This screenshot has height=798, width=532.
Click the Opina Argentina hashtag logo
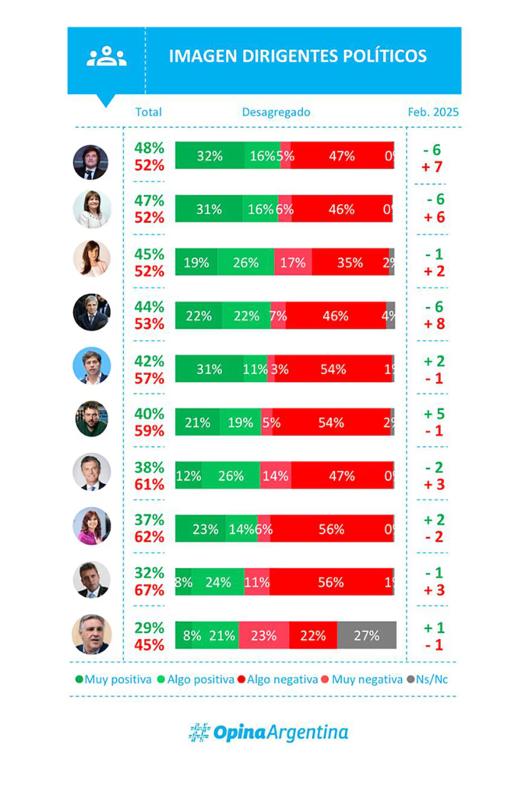pyautogui.click(x=200, y=733)
